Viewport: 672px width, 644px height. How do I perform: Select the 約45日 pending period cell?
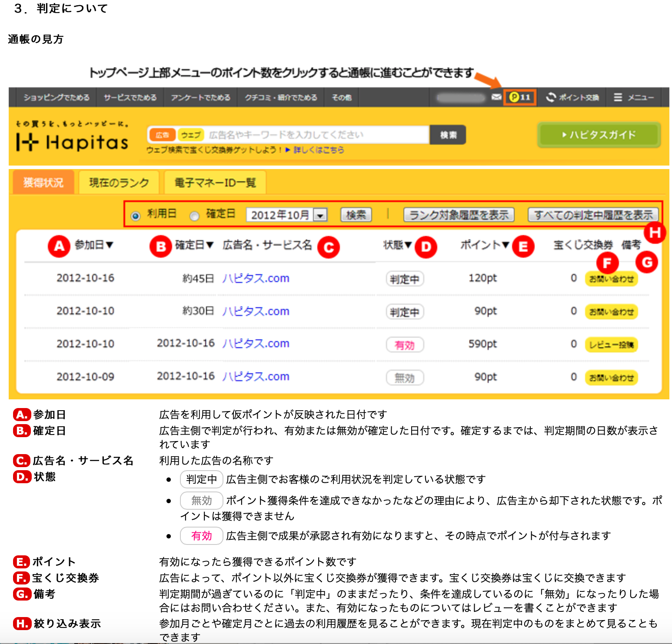tap(198, 278)
